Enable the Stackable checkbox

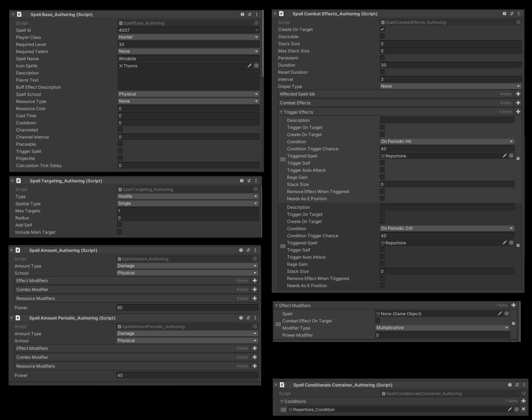[x=382, y=37]
